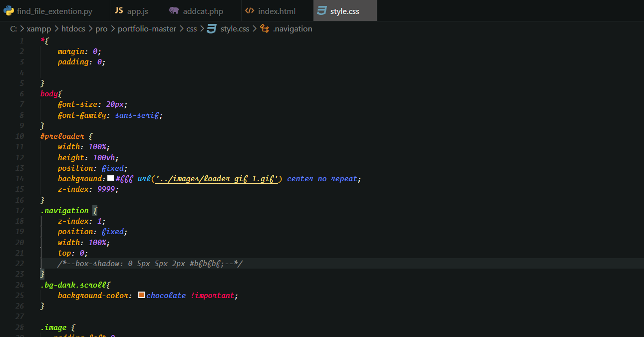Click the CSS file icon in breadcrumb
Viewport: 644px width, 337px height.
tap(211, 28)
